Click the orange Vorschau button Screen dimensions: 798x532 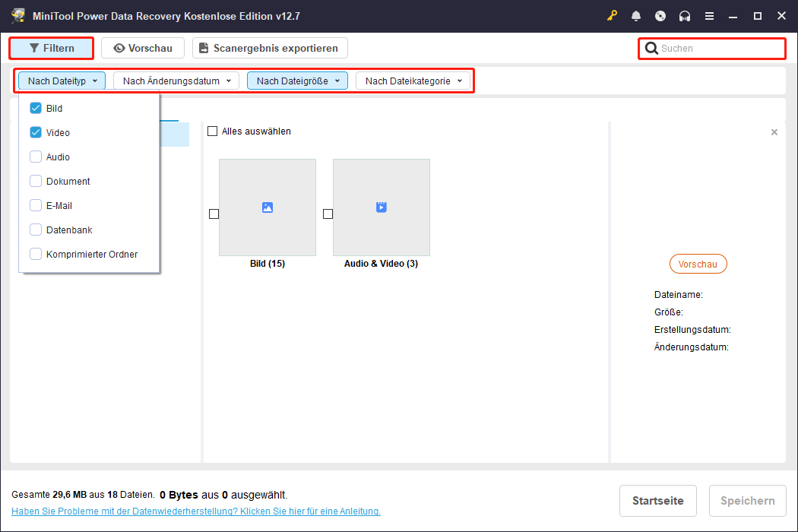coord(698,264)
